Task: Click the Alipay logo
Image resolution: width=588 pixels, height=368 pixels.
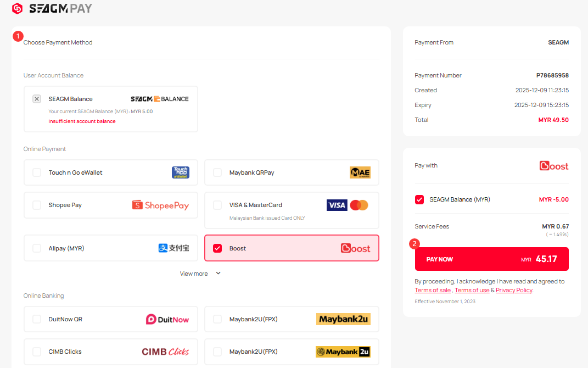Action: [173, 248]
